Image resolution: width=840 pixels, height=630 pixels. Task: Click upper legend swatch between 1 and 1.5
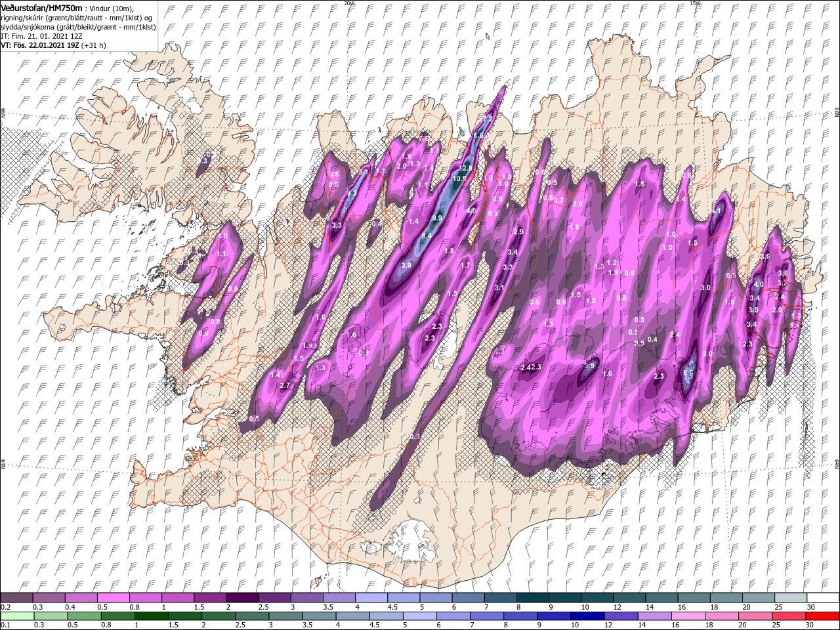pyautogui.click(x=178, y=598)
